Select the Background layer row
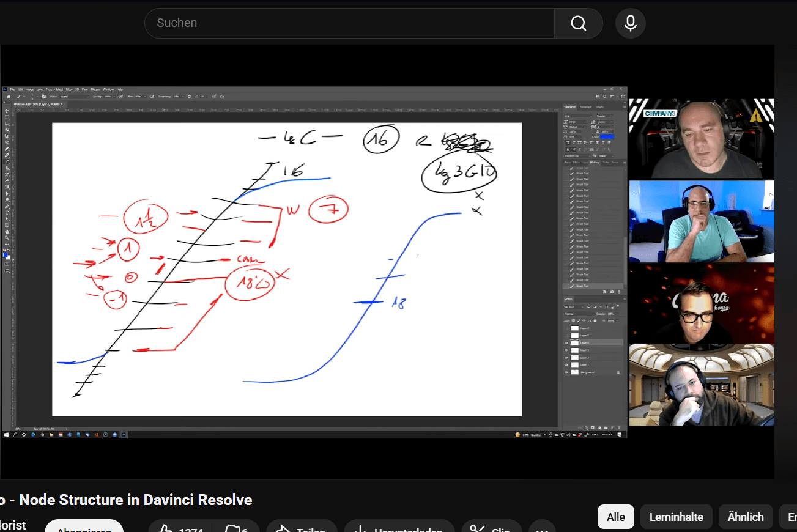The image size is (797, 532). pyautogui.click(x=593, y=372)
